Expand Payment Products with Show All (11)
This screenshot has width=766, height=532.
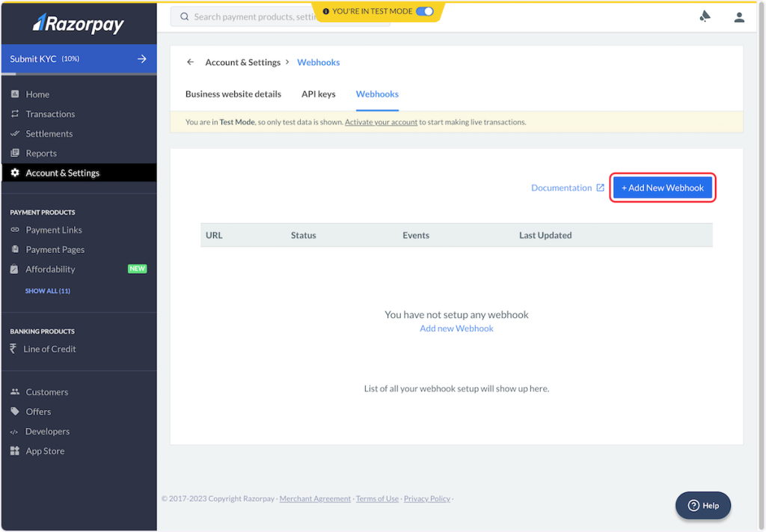[48, 290]
